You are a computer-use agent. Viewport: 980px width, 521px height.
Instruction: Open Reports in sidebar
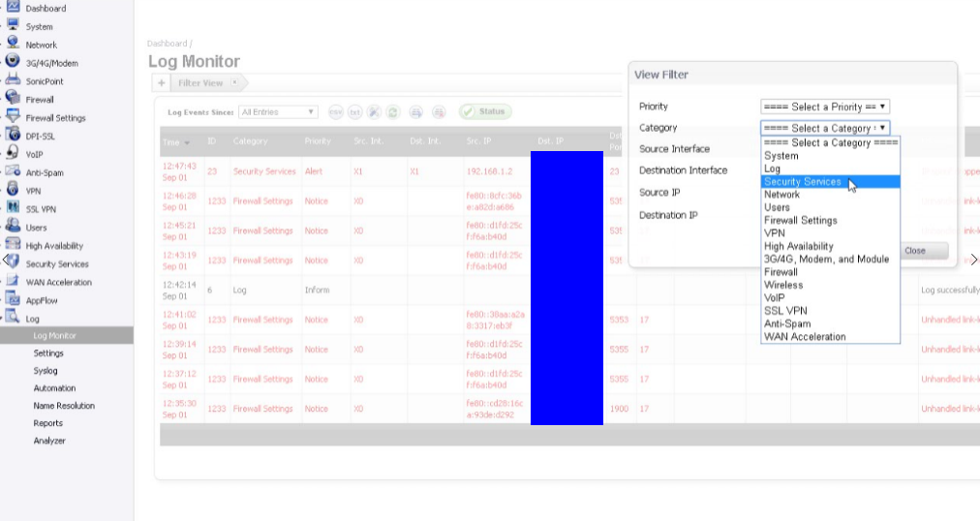pyautogui.click(x=48, y=423)
